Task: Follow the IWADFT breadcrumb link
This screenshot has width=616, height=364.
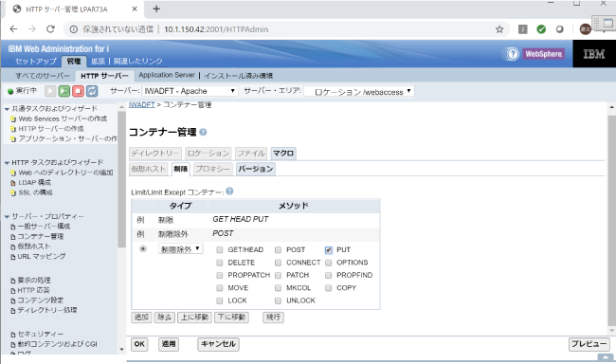Action: coord(142,105)
